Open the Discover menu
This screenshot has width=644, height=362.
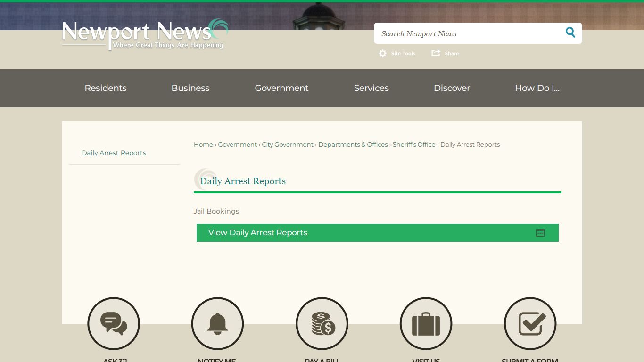coord(452,88)
